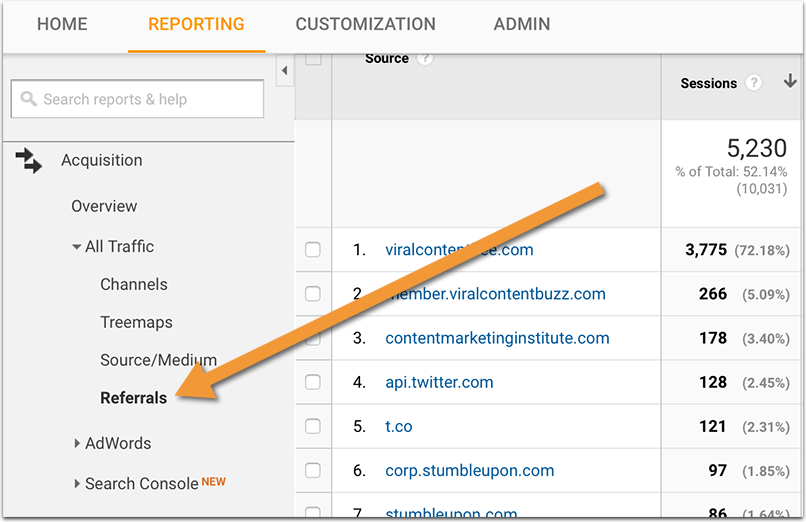This screenshot has height=522, width=806.
Task: Click the corp.stumbleupon.com source link
Action: click(x=469, y=470)
